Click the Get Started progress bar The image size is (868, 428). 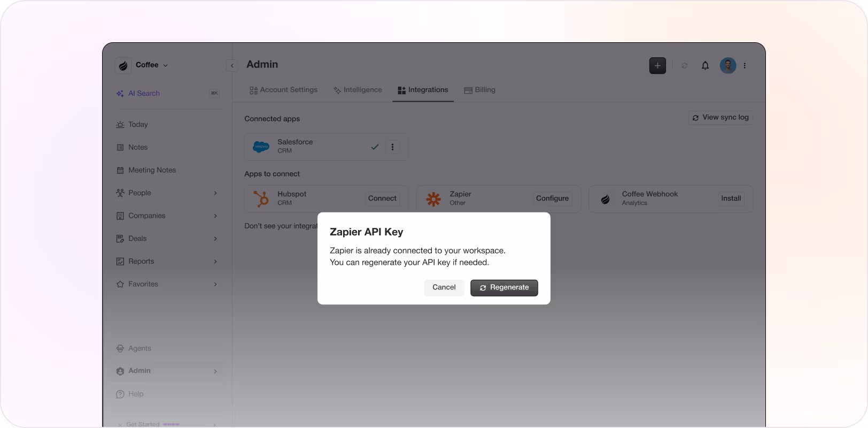coord(184,424)
